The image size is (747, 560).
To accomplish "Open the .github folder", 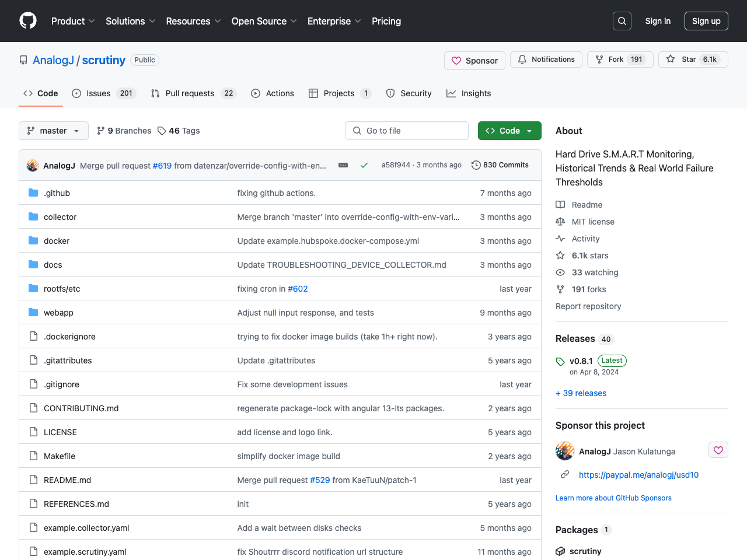I will (57, 193).
